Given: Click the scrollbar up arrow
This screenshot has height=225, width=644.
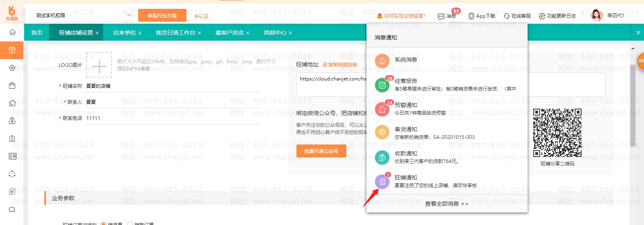Looking at the screenshot, I should tap(633, 48).
